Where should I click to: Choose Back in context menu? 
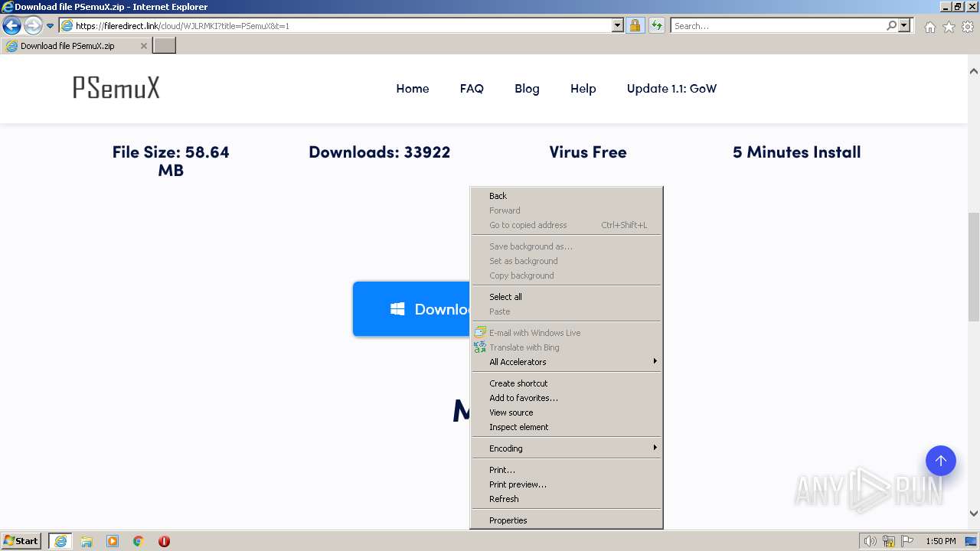click(x=567, y=196)
